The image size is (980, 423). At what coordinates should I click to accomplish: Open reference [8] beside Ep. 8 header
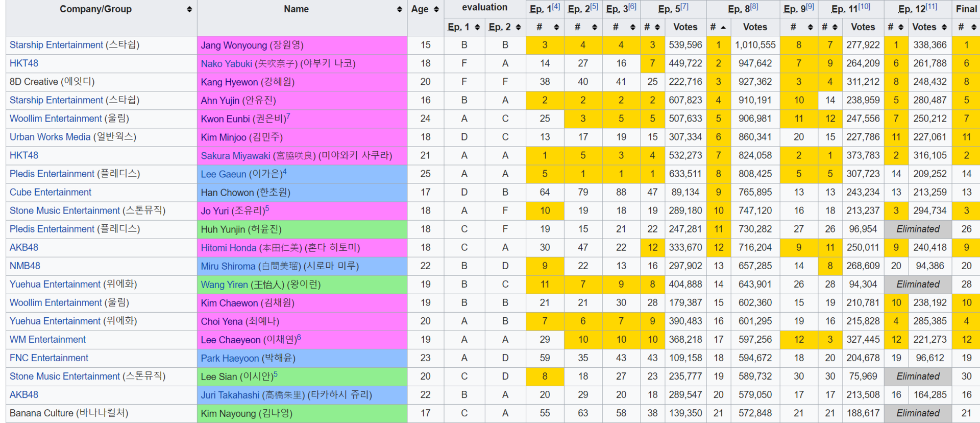(754, 7)
